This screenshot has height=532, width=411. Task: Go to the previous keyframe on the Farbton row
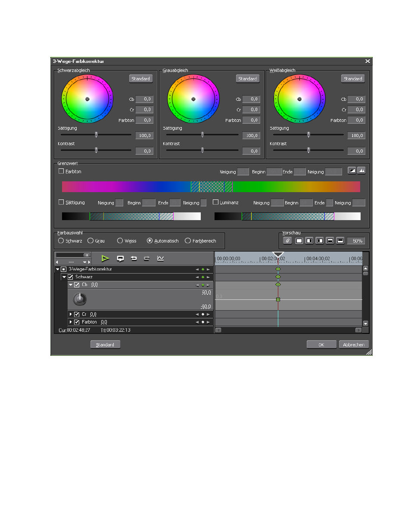click(197, 322)
